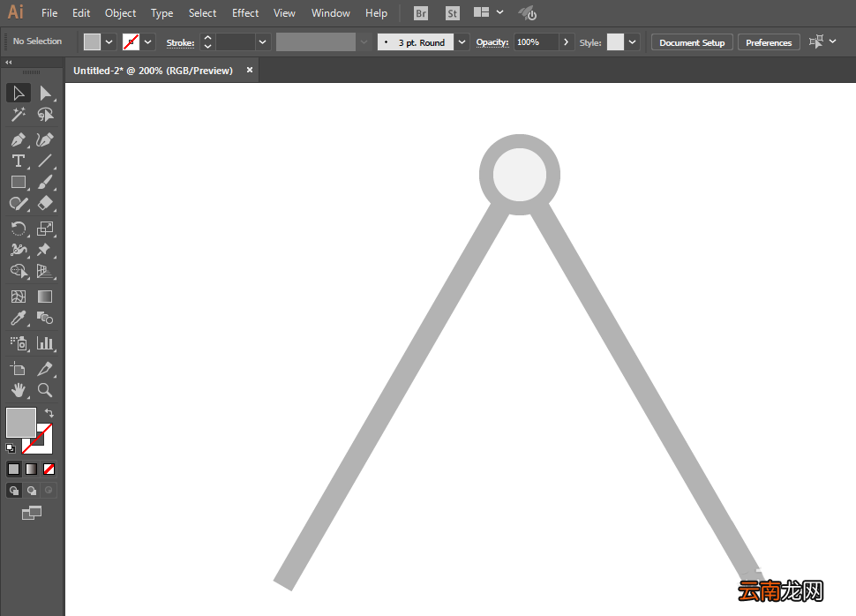Click the Document Setup button
Screen dimensions: 856x616
[692, 42]
